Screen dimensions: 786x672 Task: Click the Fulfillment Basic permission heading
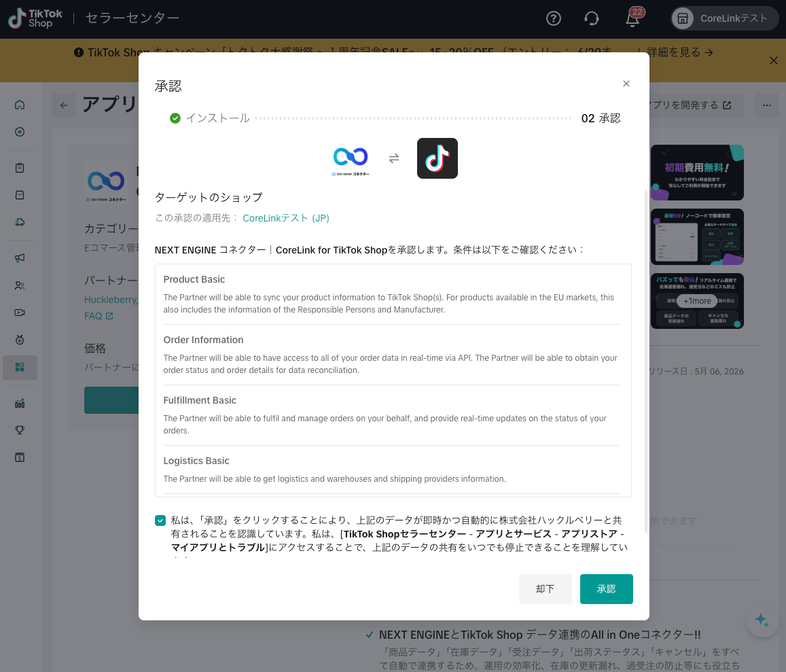(200, 400)
